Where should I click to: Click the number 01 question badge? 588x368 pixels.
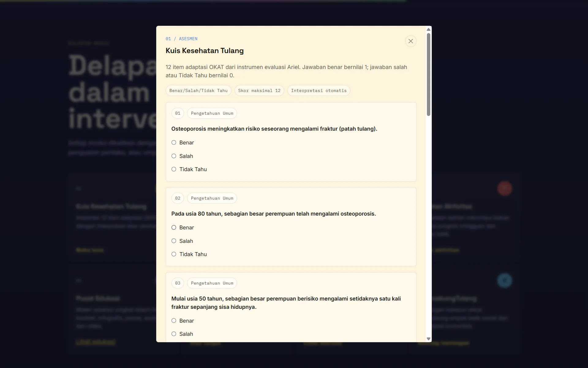tap(178, 113)
